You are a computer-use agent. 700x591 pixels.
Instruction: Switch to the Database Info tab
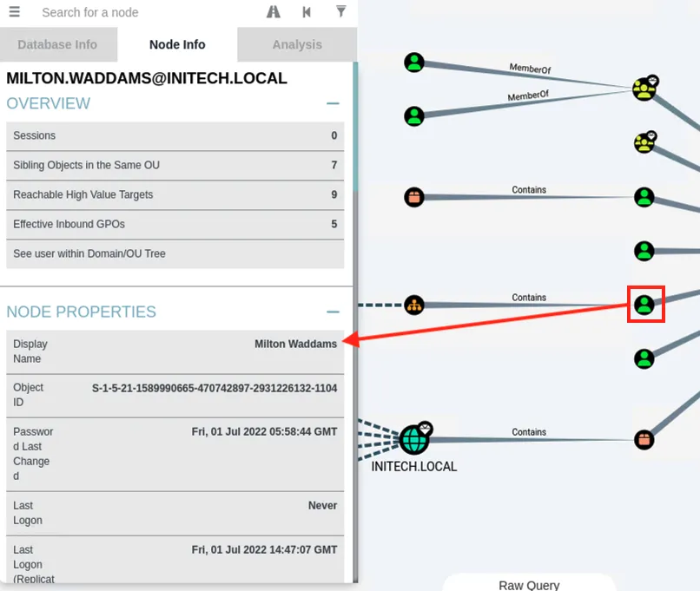57,44
